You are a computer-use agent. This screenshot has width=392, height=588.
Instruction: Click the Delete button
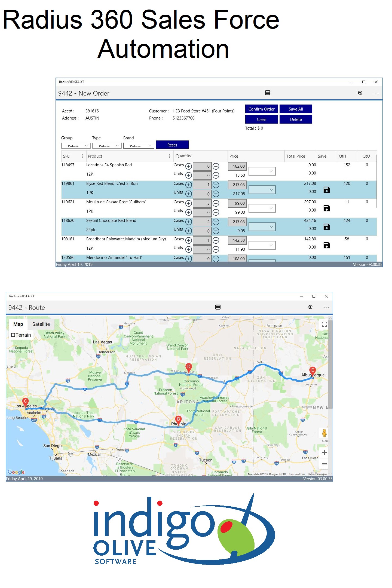point(296,119)
